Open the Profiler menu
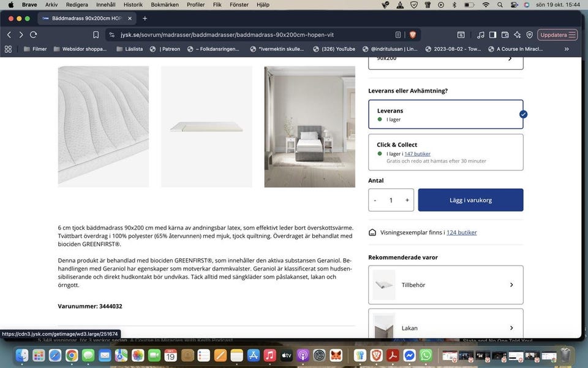The image size is (588, 368). [x=196, y=5]
